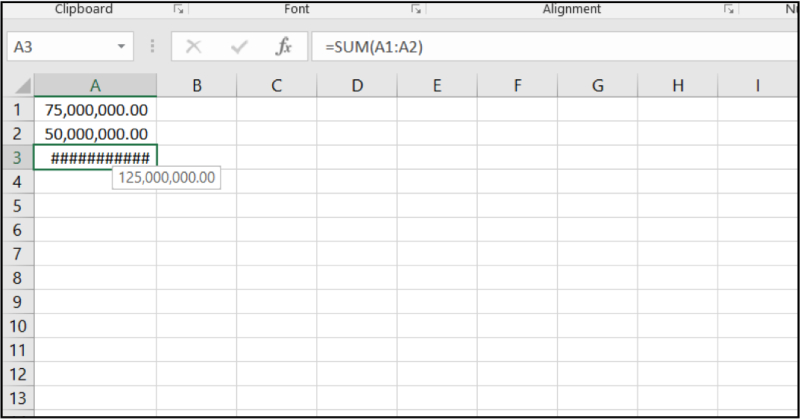Confirm the formula with the checkmark icon
Image resolution: width=800 pixels, height=419 pixels.
[239, 47]
